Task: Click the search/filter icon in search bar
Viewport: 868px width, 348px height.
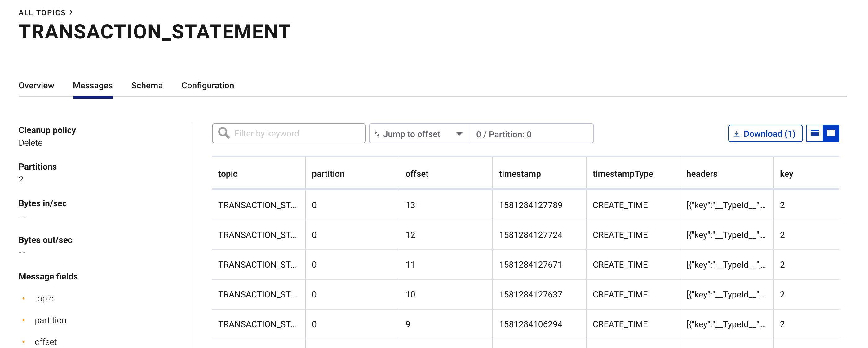Action: click(x=224, y=134)
